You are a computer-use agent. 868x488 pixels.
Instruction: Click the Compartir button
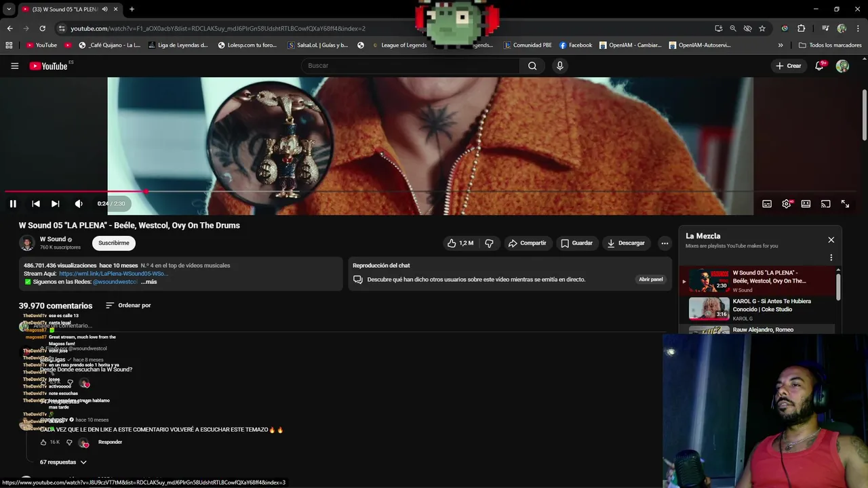(x=527, y=243)
